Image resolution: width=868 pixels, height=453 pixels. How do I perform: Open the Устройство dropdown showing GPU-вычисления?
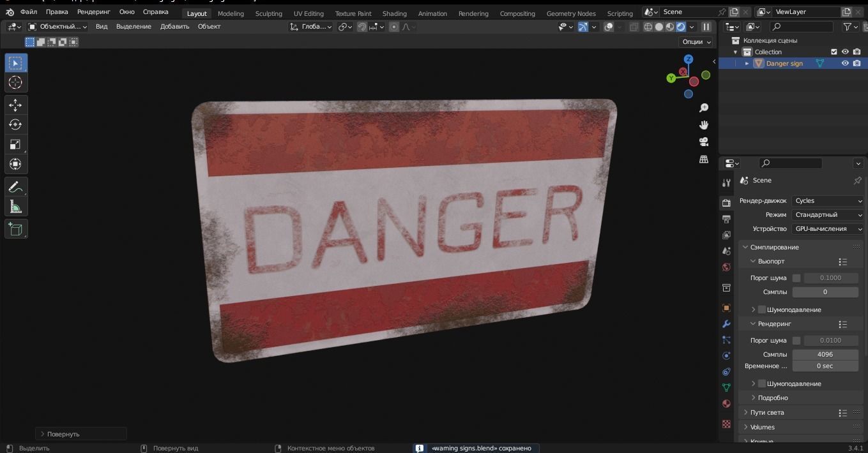(x=828, y=228)
